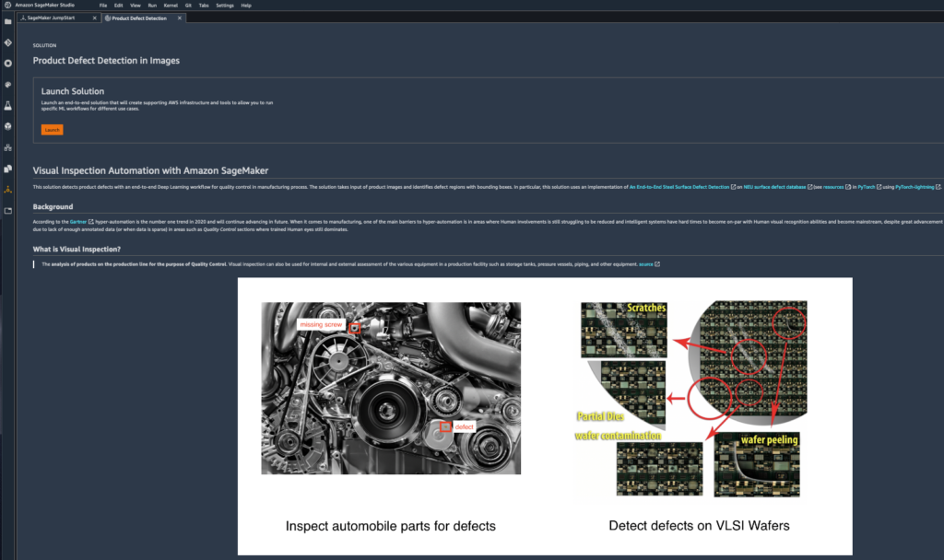Click external-link icon after source link

tap(657, 264)
